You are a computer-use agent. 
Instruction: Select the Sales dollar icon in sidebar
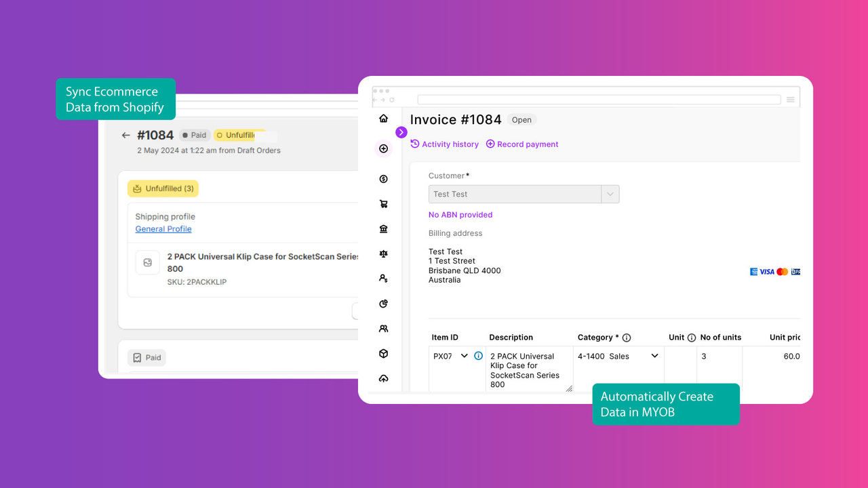coord(383,179)
